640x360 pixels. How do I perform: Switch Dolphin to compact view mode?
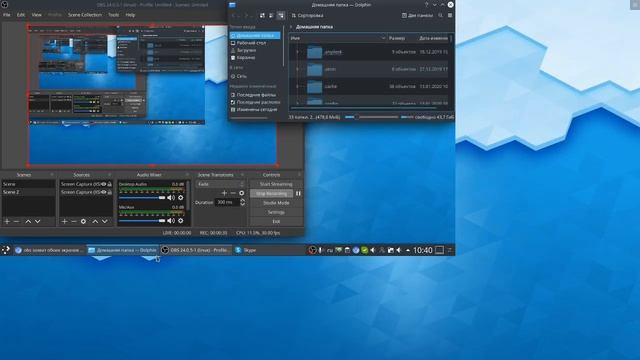271,16
